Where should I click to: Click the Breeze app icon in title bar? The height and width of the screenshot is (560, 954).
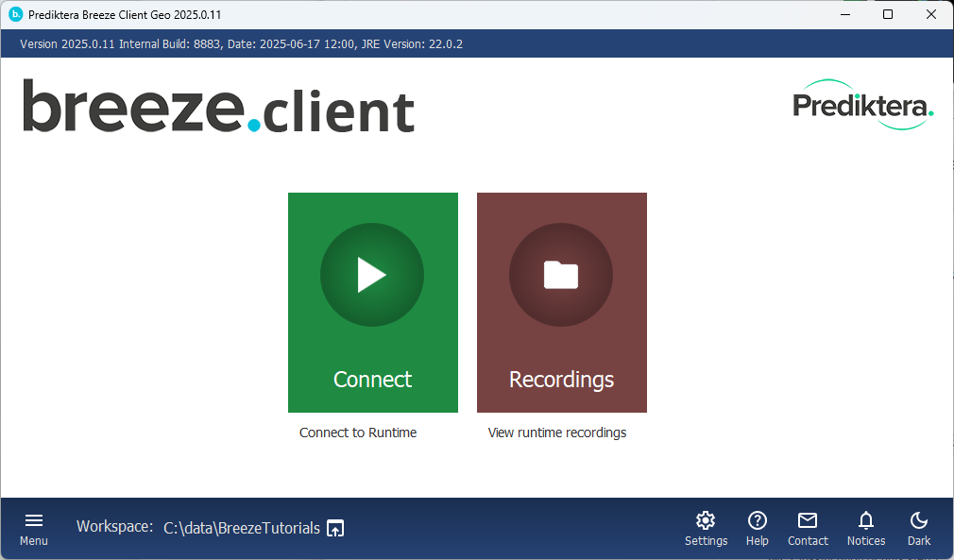pos(15,15)
